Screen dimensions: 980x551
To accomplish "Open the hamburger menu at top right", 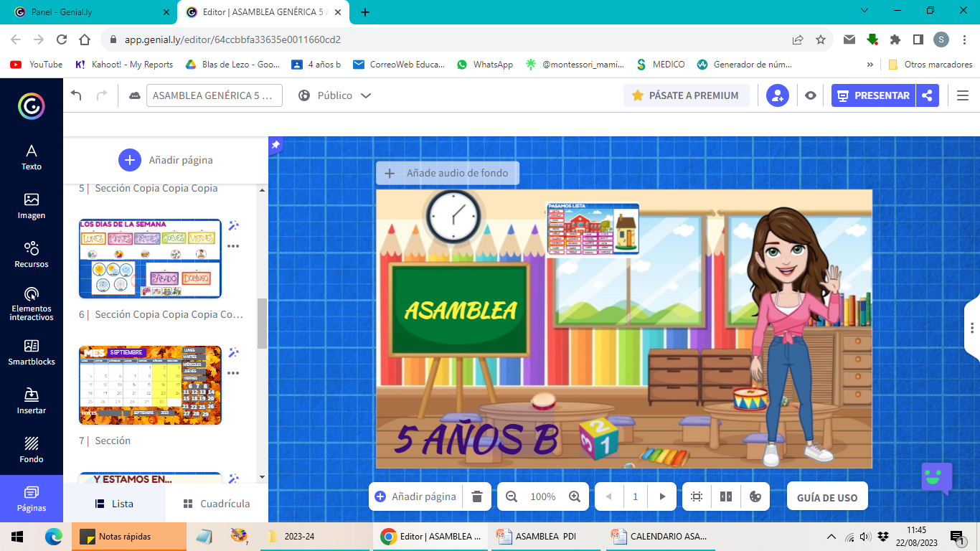I will tap(963, 95).
